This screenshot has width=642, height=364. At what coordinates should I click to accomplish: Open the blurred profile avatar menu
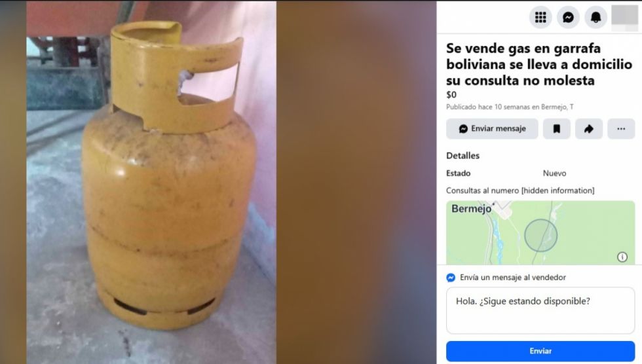[x=624, y=17]
